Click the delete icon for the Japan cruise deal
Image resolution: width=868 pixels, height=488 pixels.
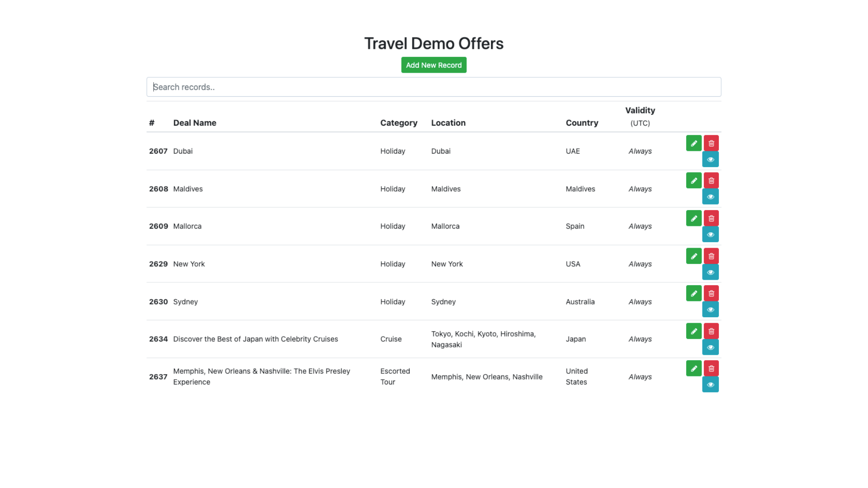[x=711, y=331]
